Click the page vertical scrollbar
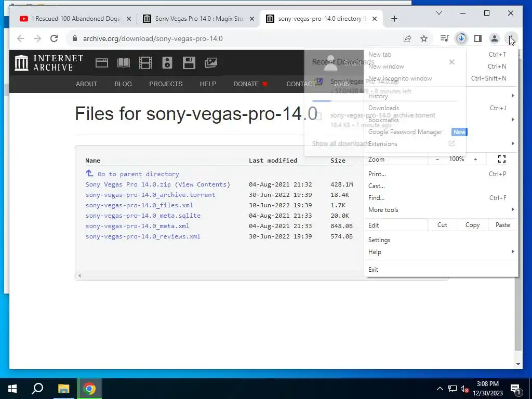 tap(518, 207)
